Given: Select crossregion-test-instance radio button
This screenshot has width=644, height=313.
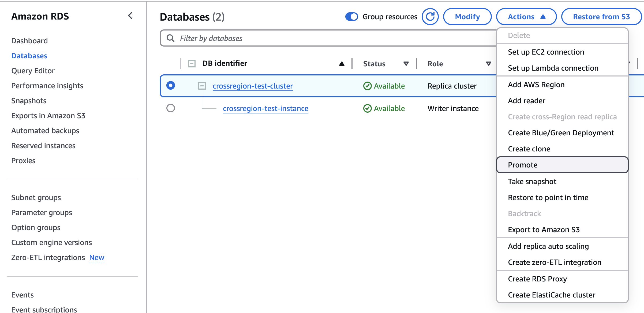Looking at the screenshot, I should click(x=171, y=108).
